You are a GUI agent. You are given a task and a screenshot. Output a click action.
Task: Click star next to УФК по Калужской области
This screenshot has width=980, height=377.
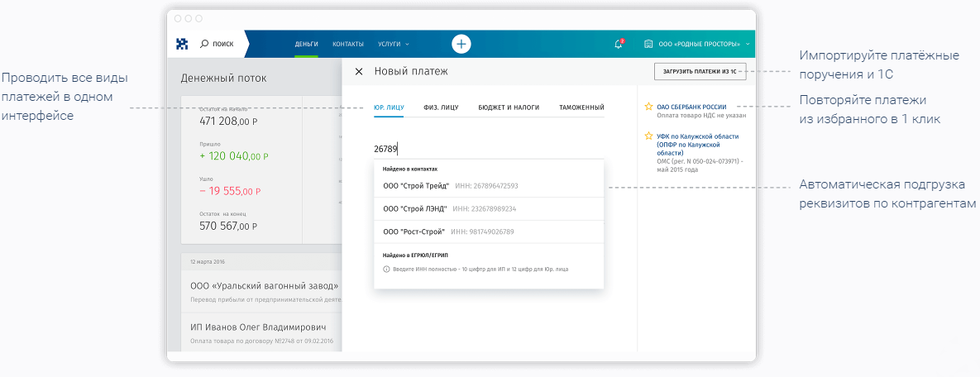[x=648, y=136]
